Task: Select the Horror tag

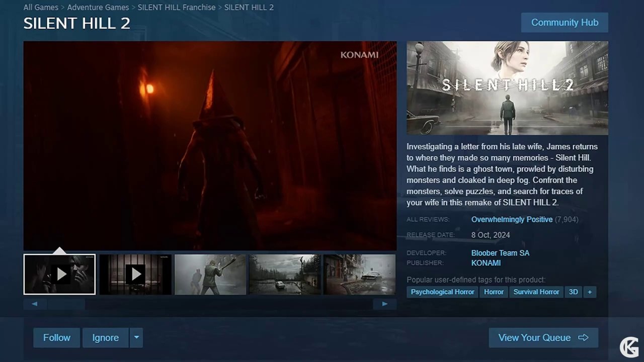Action: click(494, 292)
